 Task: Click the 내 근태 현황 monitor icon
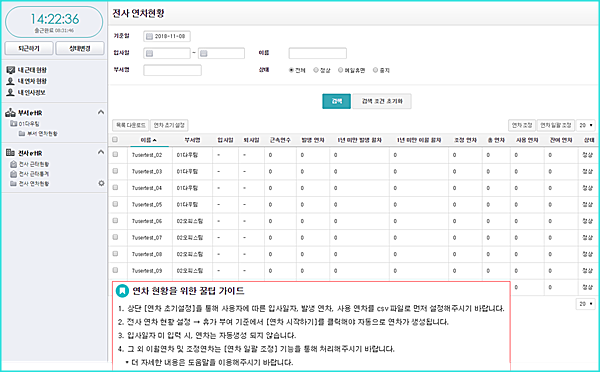pos(10,70)
